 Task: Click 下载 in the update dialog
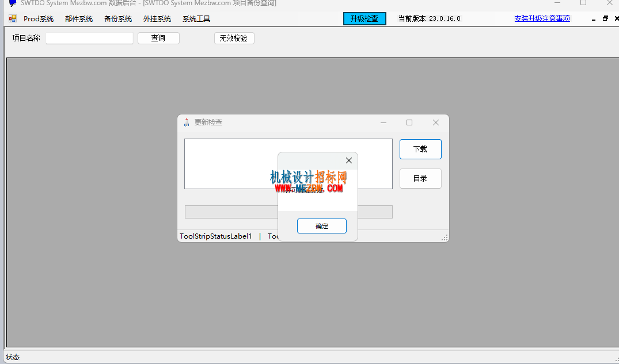coord(420,149)
